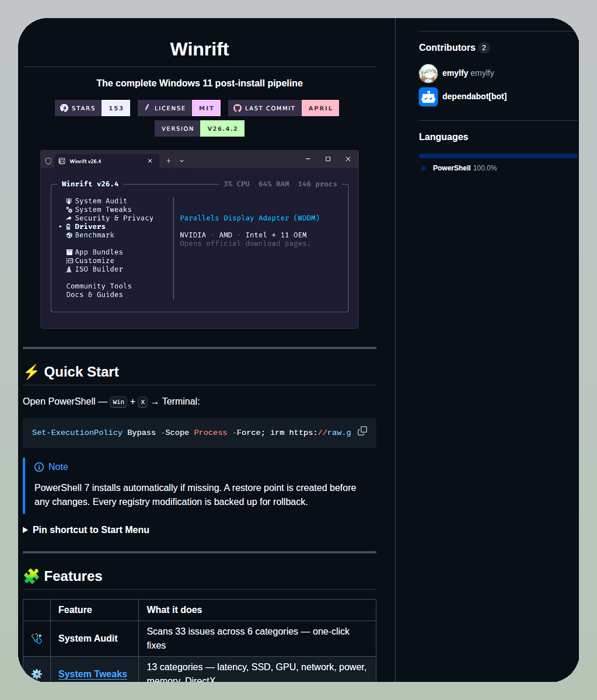
Task: Click the dependabot[bot] avatar icon
Action: pyautogui.click(x=428, y=96)
